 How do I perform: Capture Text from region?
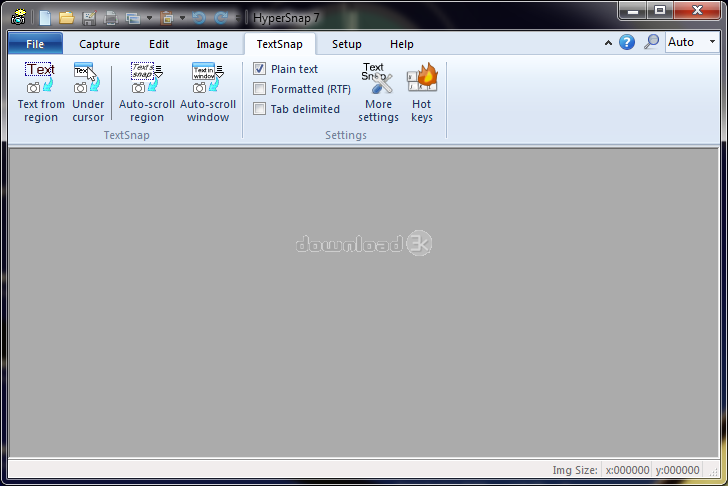(41, 92)
